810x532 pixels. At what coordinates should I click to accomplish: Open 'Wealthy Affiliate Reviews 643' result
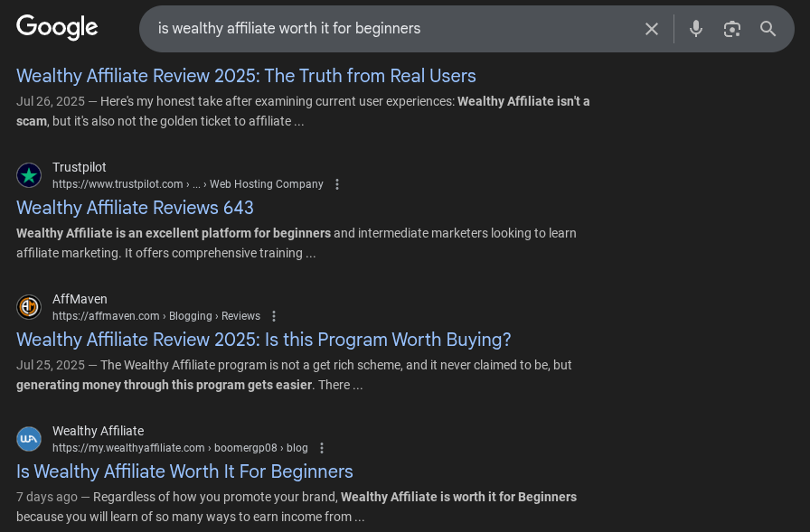[x=135, y=208]
